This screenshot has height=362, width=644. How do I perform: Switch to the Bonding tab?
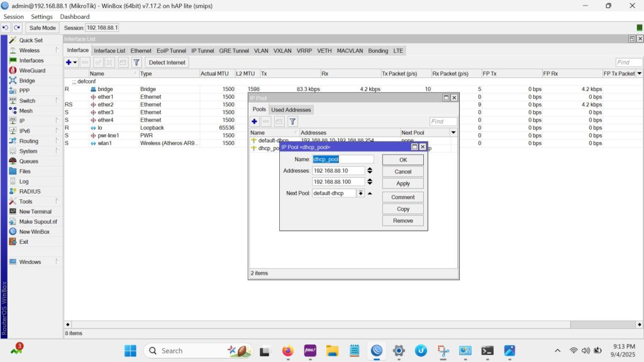378,50
